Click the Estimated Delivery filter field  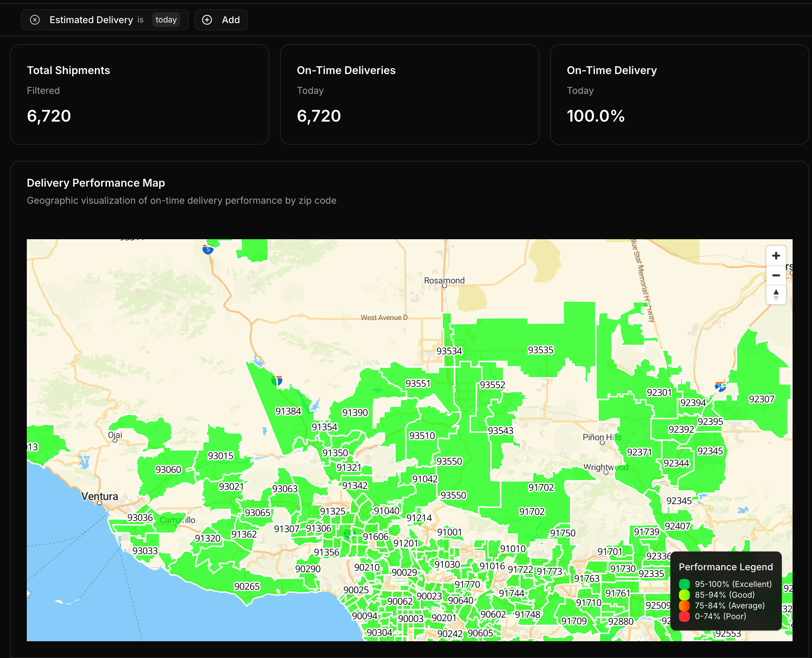(x=91, y=20)
